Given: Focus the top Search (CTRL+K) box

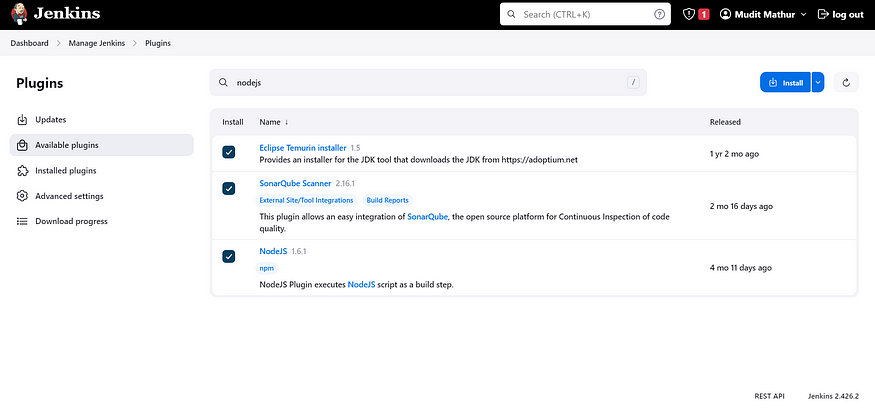Looking at the screenshot, I should (x=585, y=15).
